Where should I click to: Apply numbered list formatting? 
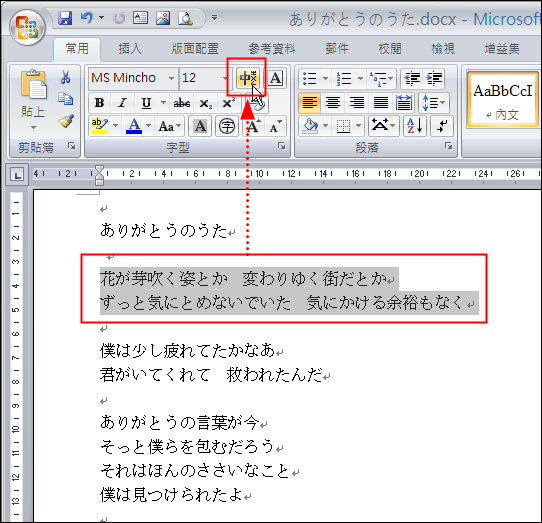click(344, 78)
